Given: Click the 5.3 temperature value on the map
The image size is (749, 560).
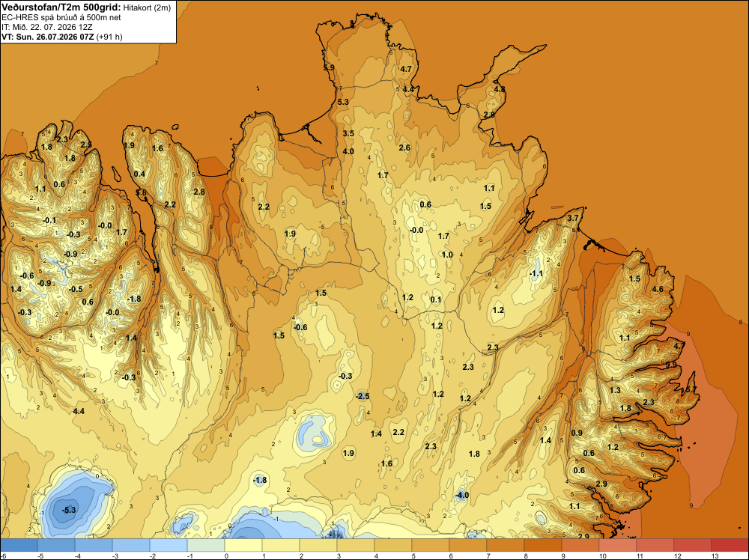Looking at the screenshot, I should pos(343,102).
